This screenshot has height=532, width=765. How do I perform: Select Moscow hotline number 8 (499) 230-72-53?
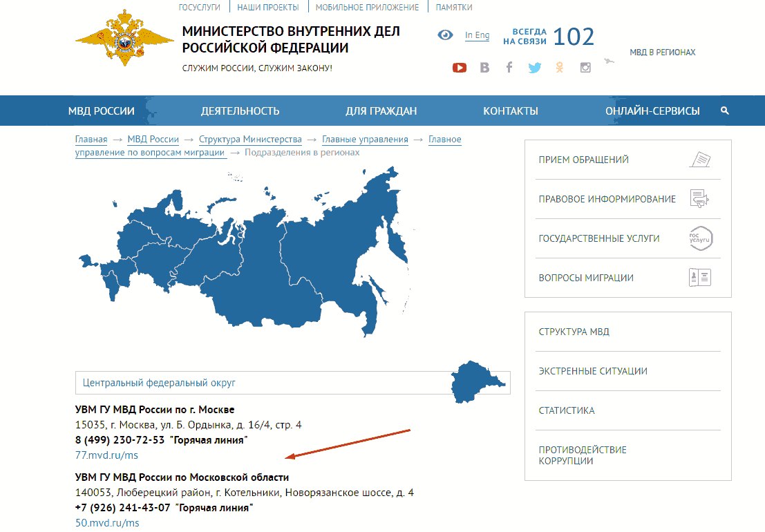pos(120,440)
